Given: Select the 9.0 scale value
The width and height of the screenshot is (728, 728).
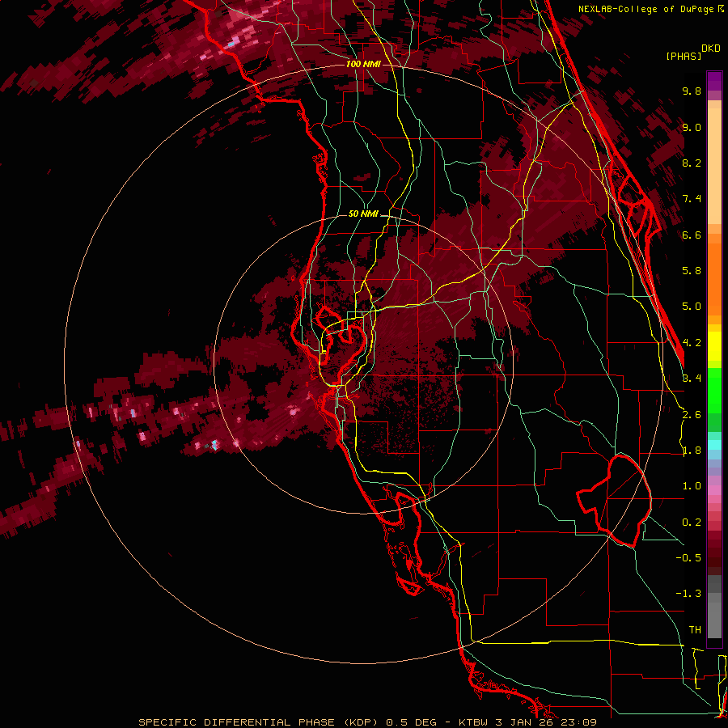Looking at the screenshot, I should 692,127.
